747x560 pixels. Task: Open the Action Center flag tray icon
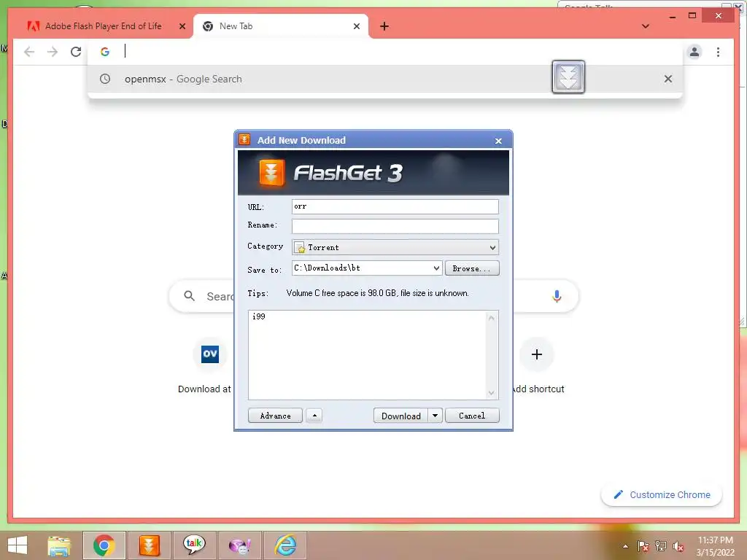[643, 546]
